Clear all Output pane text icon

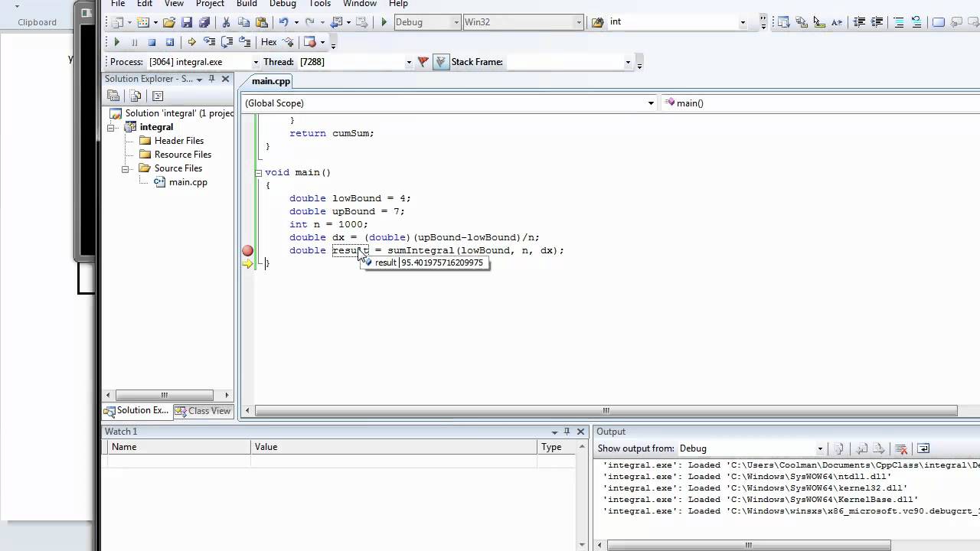tap(901, 448)
